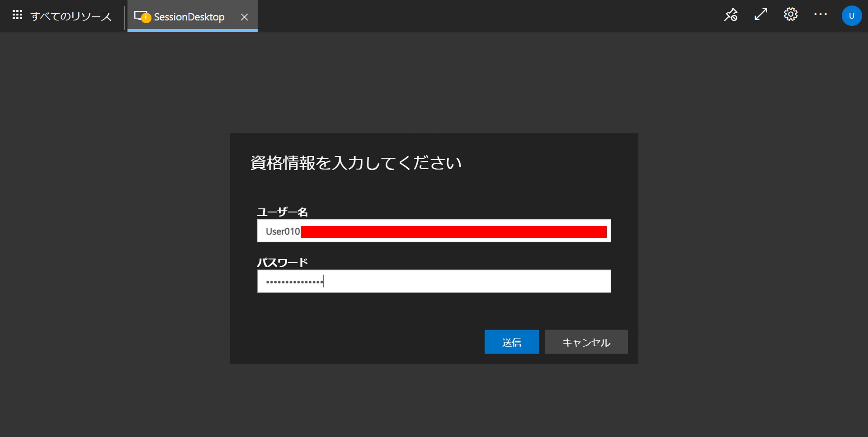Image resolution: width=868 pixels, height=437 pixels.
Task: Click the すべてのリソース label
Action: point(71,16)
